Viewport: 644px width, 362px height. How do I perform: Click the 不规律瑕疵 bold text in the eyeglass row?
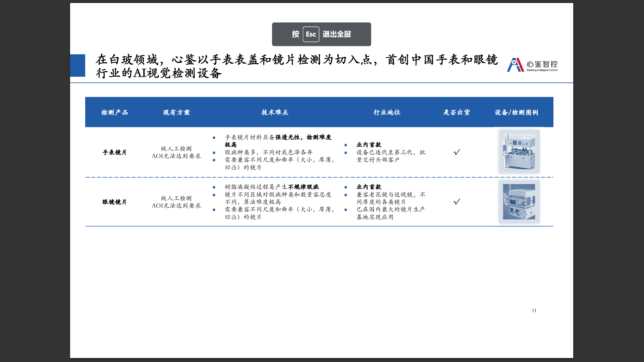[303, 187]
